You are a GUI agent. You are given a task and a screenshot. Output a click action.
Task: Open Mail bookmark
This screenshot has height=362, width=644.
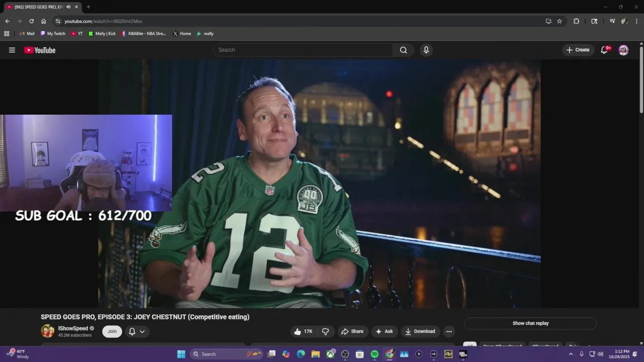pyautogui.click(x=27, y=34)
